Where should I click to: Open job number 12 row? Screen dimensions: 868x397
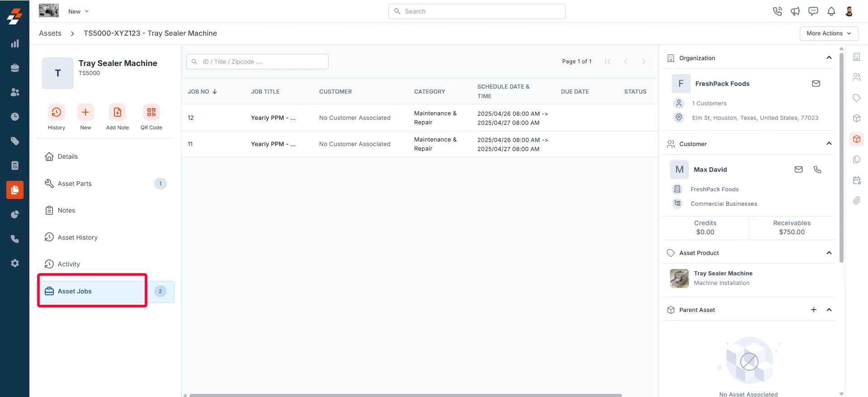420,118
